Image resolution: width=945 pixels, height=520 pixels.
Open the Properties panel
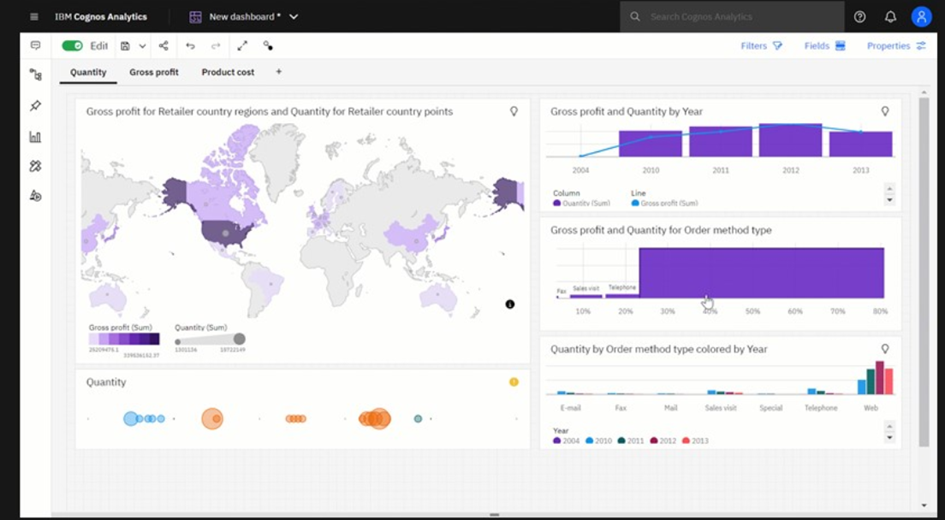point(896,46)
